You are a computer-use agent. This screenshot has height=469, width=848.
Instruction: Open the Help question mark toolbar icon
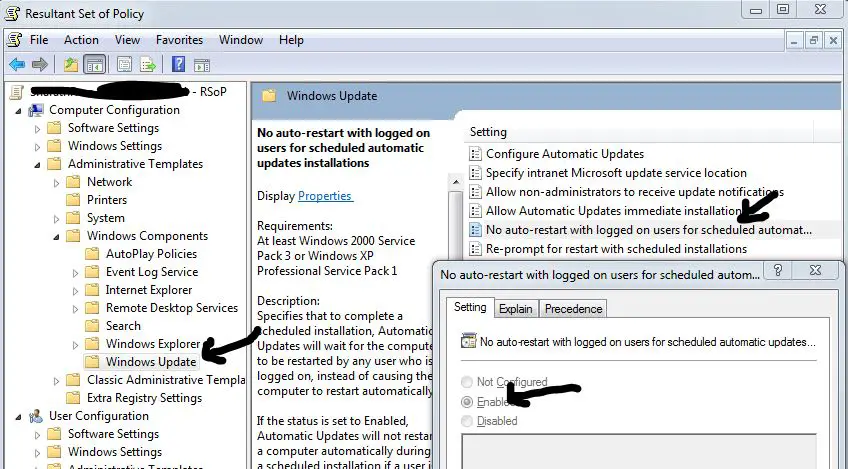(x=178, y=65)
